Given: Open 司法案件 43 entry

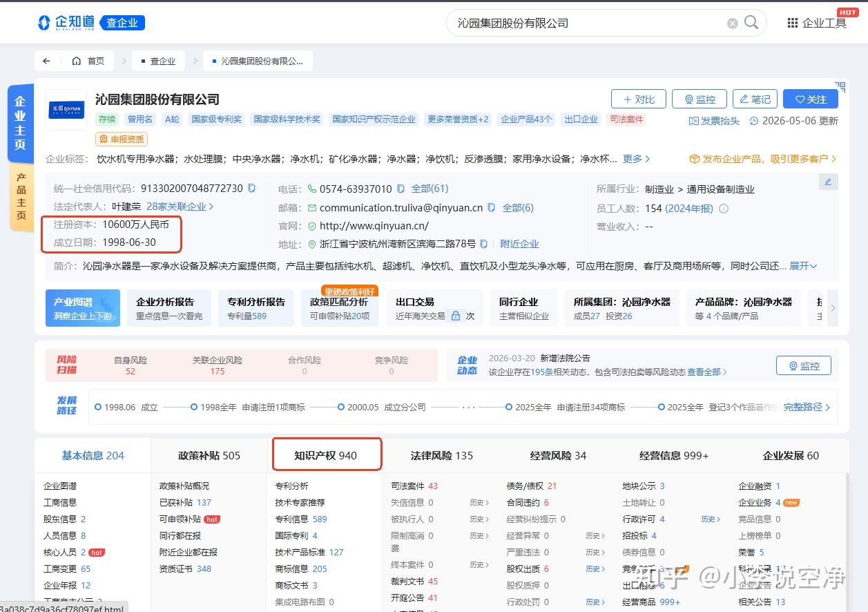Looking at the screenshot, I should [x=414, y=486].
